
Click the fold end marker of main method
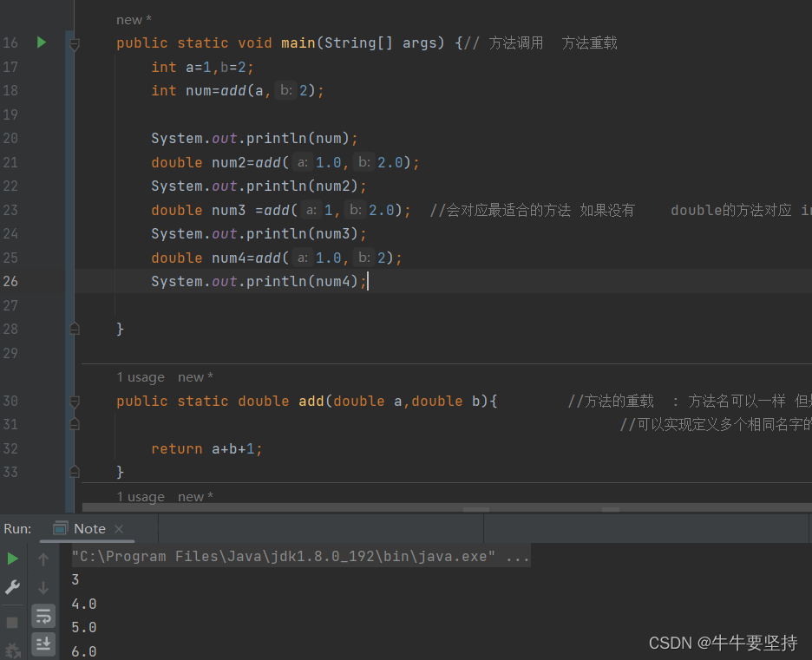pos(75,329)
